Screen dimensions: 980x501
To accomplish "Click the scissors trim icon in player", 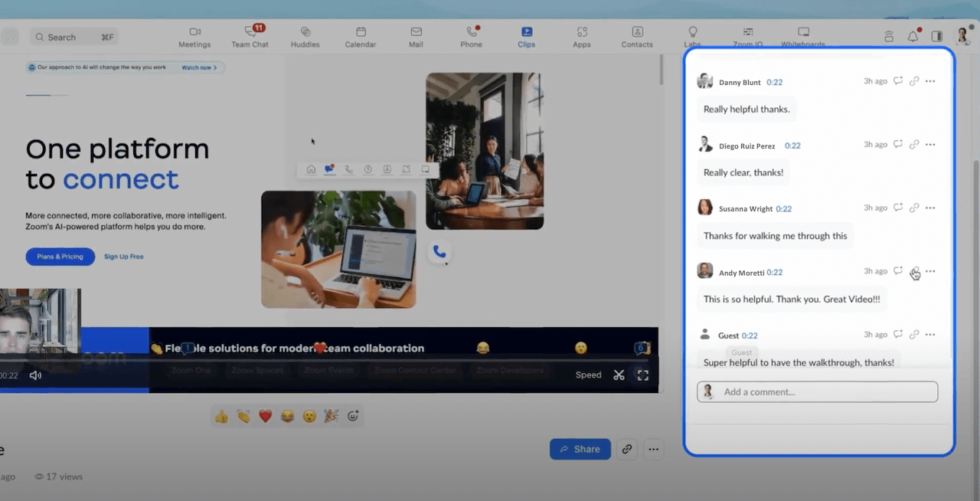I will (619, 375).
